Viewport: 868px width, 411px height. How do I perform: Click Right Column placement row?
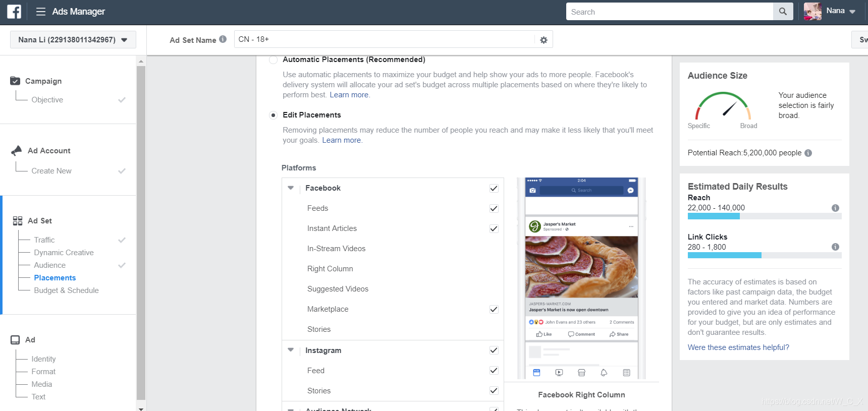393,269
